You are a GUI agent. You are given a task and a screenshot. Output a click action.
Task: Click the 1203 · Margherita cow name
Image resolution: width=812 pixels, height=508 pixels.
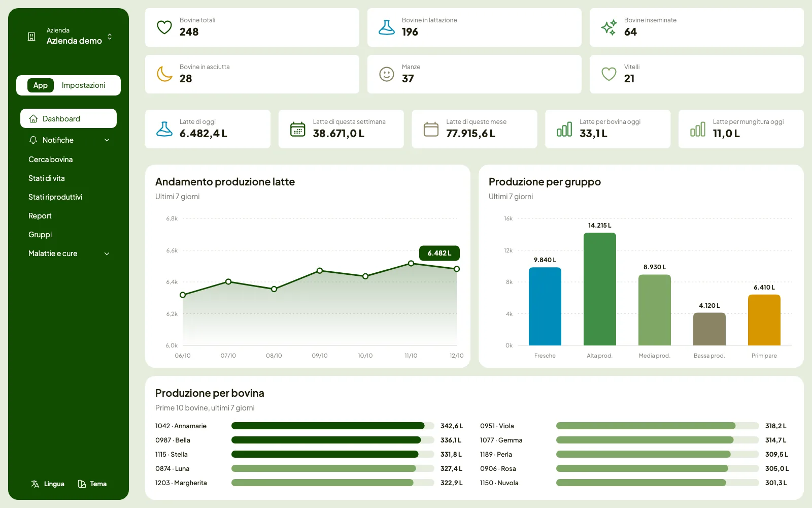(181, 483)
